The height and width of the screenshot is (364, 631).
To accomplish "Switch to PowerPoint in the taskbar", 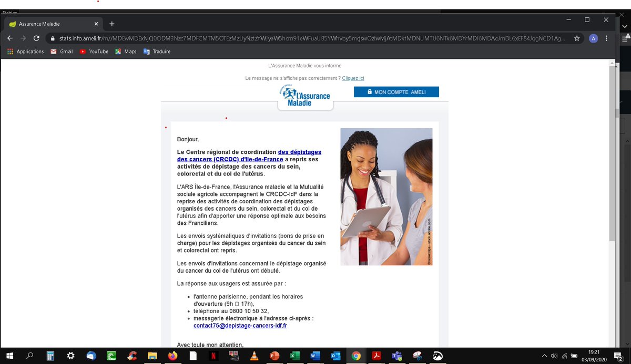I will coord(274,356).
